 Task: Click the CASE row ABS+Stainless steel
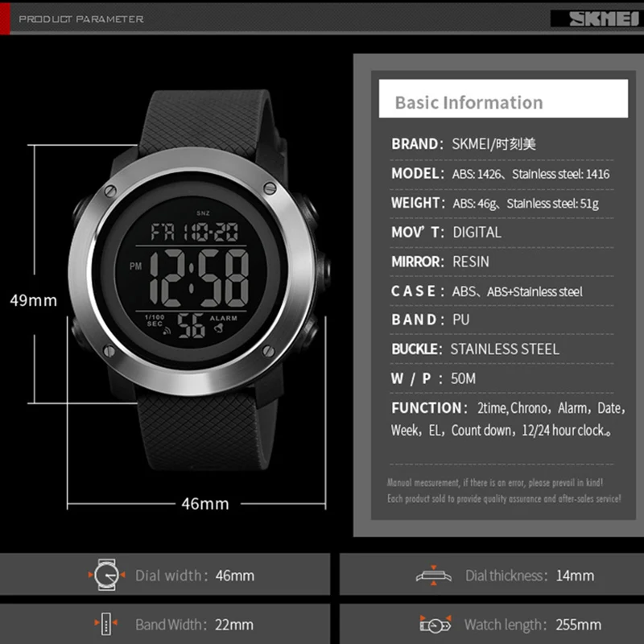click(x=487, y=291)
